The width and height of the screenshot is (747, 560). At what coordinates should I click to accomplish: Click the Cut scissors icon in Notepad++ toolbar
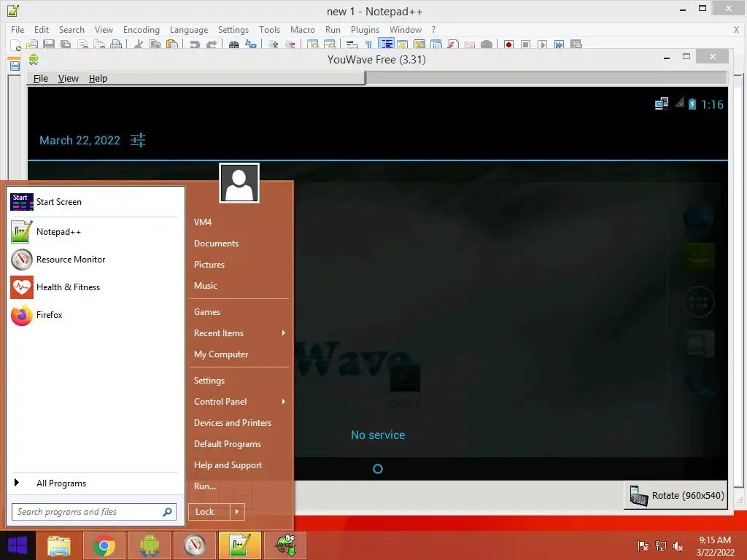tap(139, 44)
